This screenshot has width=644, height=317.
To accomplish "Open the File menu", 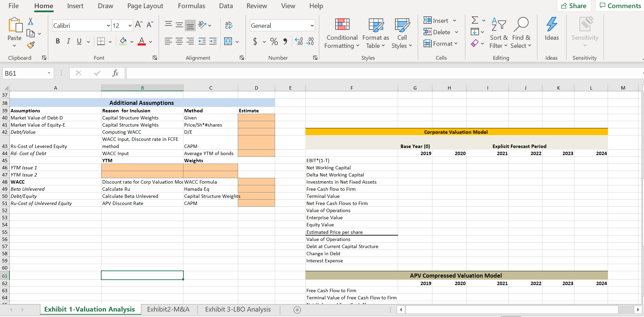I will click(x=14, y=6).
